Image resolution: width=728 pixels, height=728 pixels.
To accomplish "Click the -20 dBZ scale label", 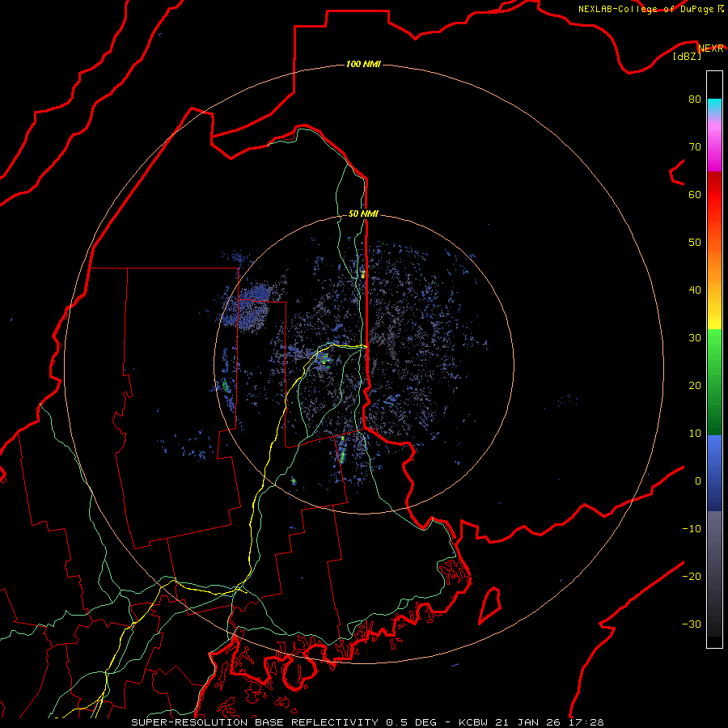I will (x=692, y=576).
